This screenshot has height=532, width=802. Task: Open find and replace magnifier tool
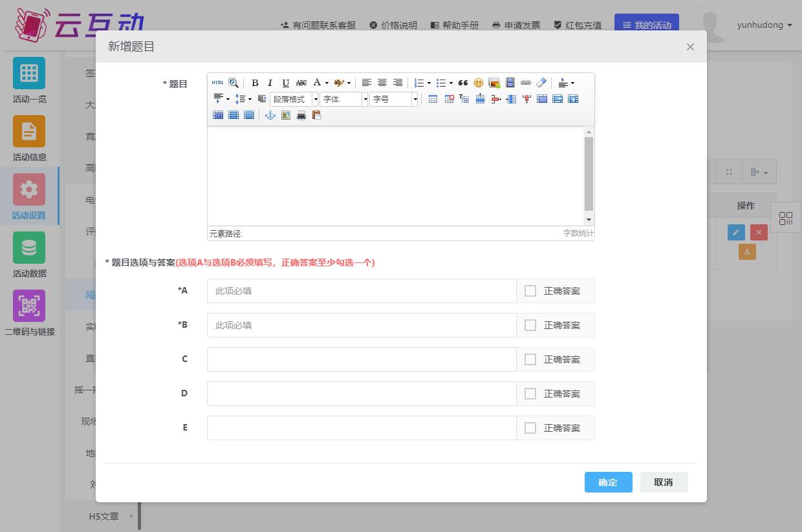(x=233, y=83)
